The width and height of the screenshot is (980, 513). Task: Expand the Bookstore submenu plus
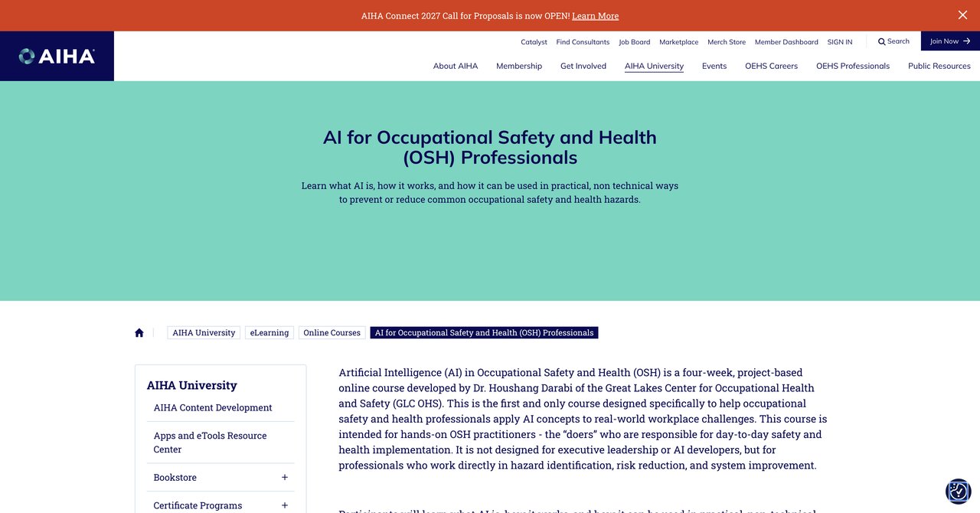pos(285,477)
